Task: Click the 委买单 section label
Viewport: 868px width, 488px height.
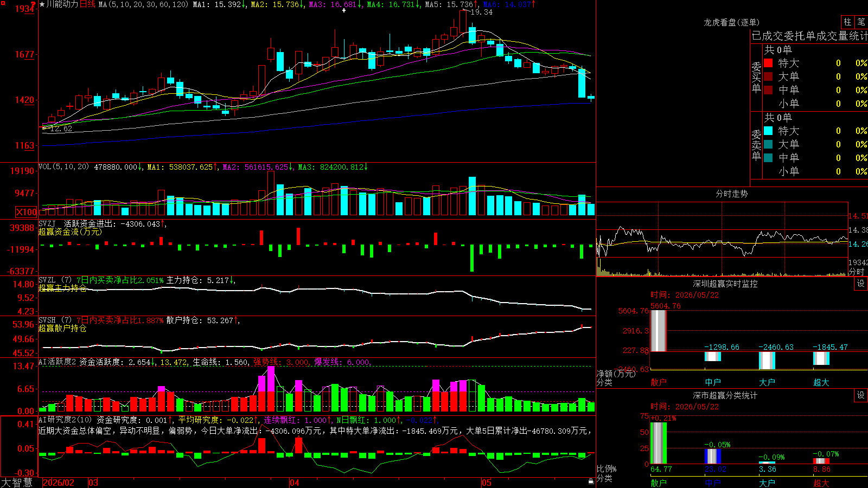Action: [756, 77]
